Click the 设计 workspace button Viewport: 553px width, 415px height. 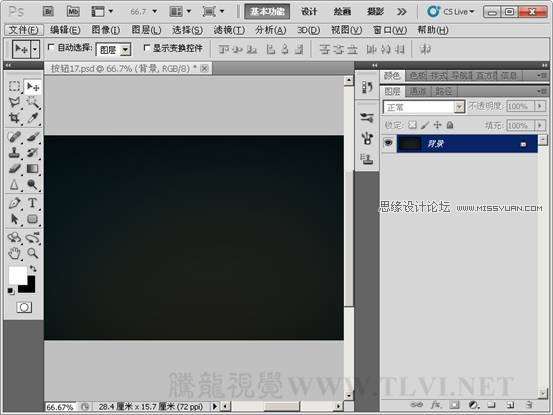(309, 12)
